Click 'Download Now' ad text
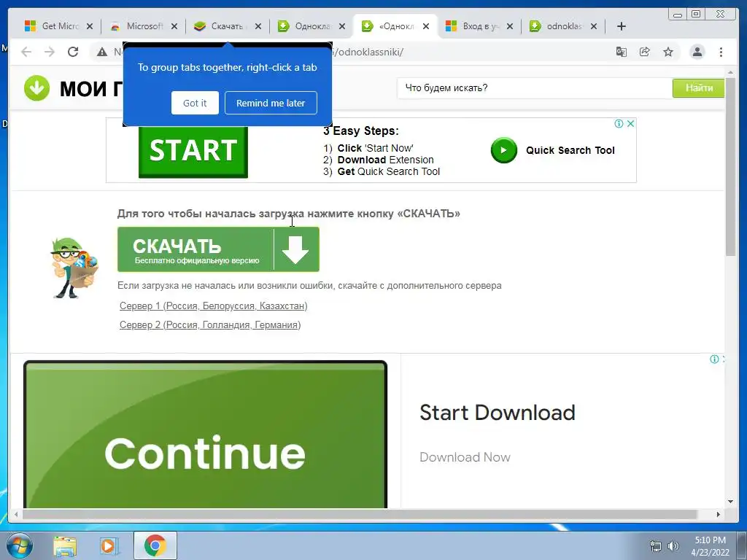This screenshot has height=560, width=747. tap(465, 457)
